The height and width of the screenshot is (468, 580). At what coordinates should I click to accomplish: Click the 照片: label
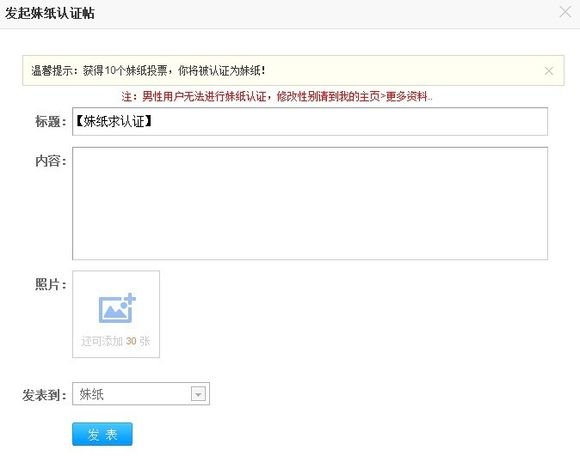click(51, 284)
